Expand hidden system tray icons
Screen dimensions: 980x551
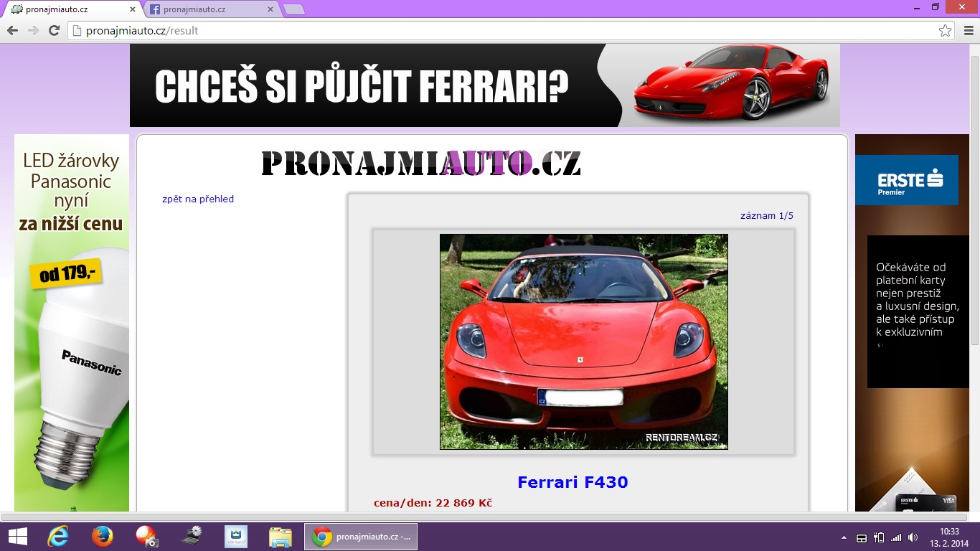click(844, 536)
